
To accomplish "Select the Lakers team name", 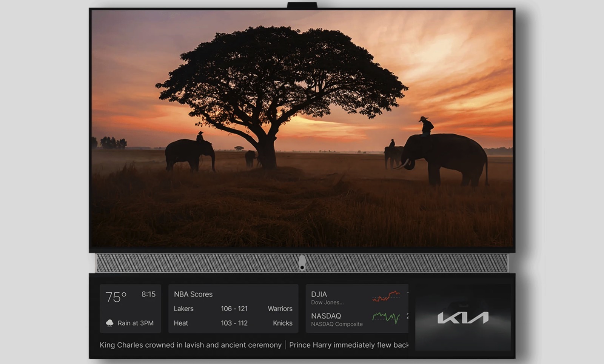I will pos(183,309).
